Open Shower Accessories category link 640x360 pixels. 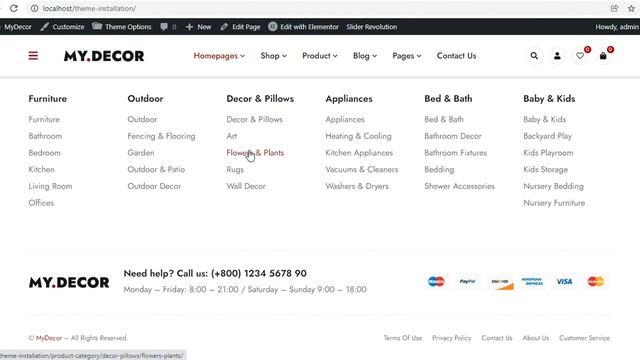459,186
